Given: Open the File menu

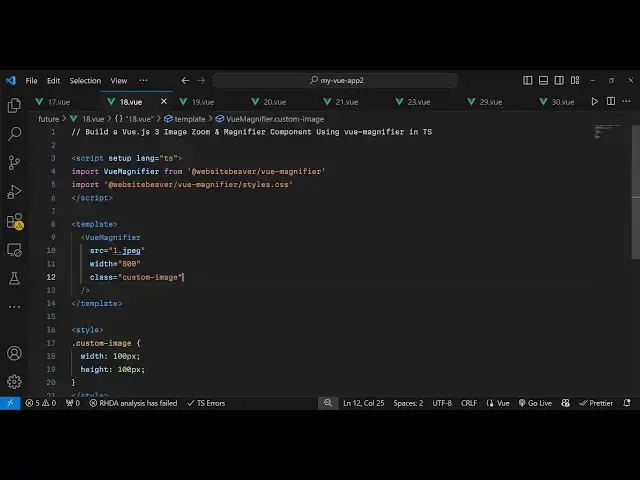Looking at the screenshot, I should (x=31, y=80).
